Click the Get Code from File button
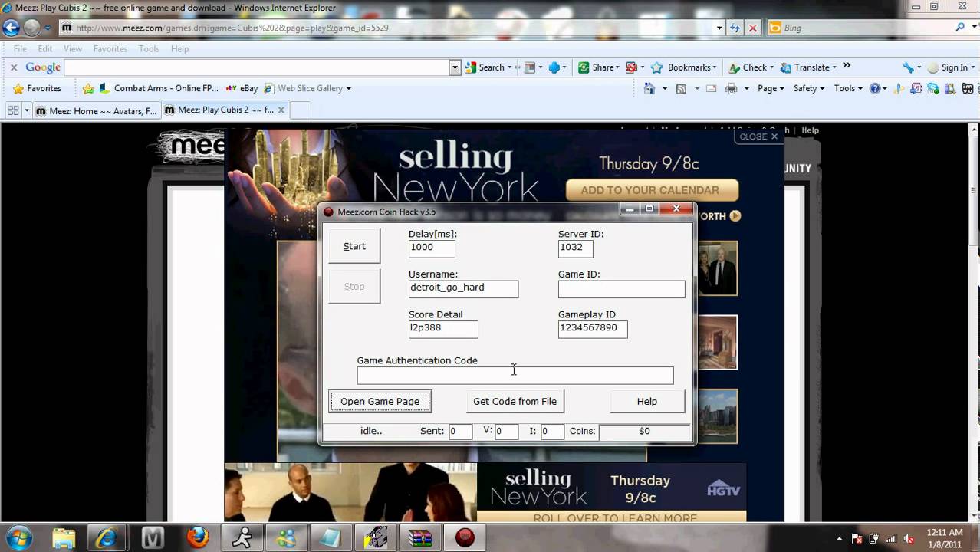Viewport: 980px width, 552px height. pos(515,401)
